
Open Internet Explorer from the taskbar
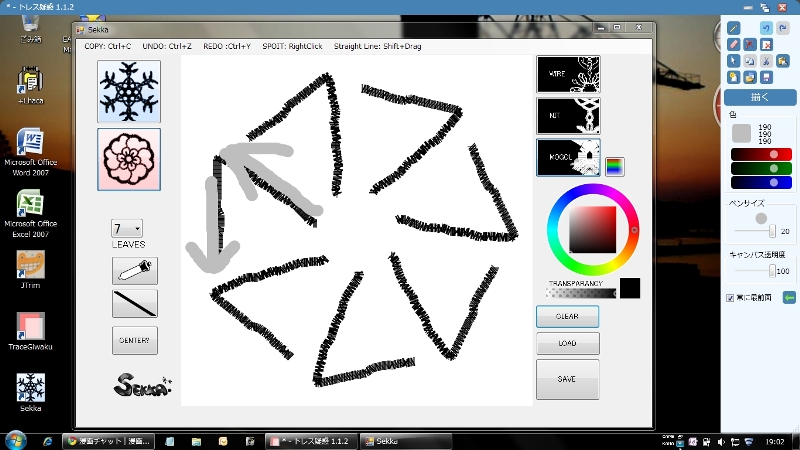coord(47,441)
